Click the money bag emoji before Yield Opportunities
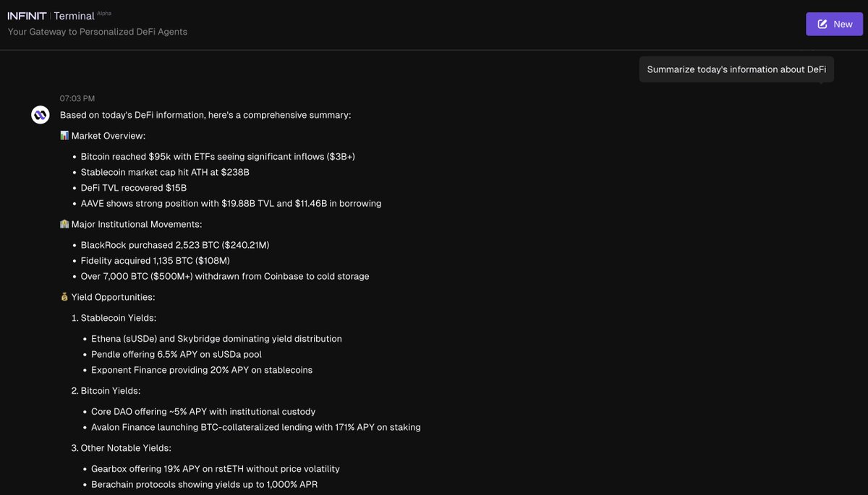868x495 pixels. pos(64,297)
